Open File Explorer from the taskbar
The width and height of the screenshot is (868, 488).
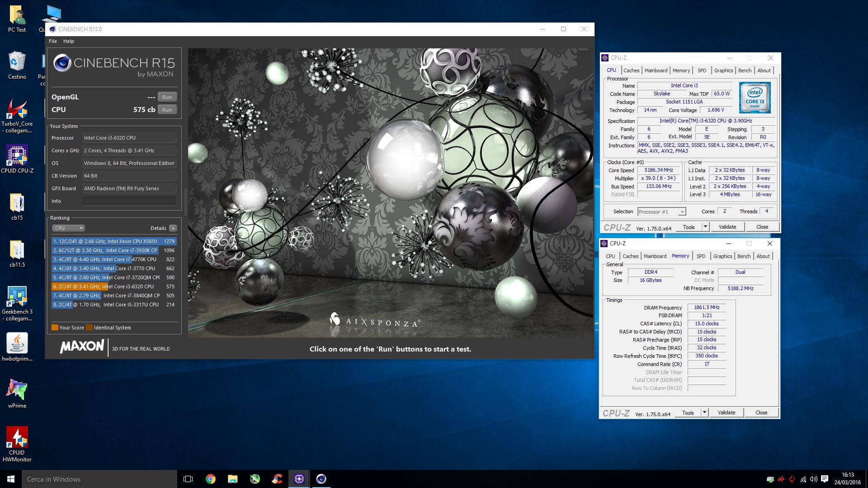tap(233, 479)
